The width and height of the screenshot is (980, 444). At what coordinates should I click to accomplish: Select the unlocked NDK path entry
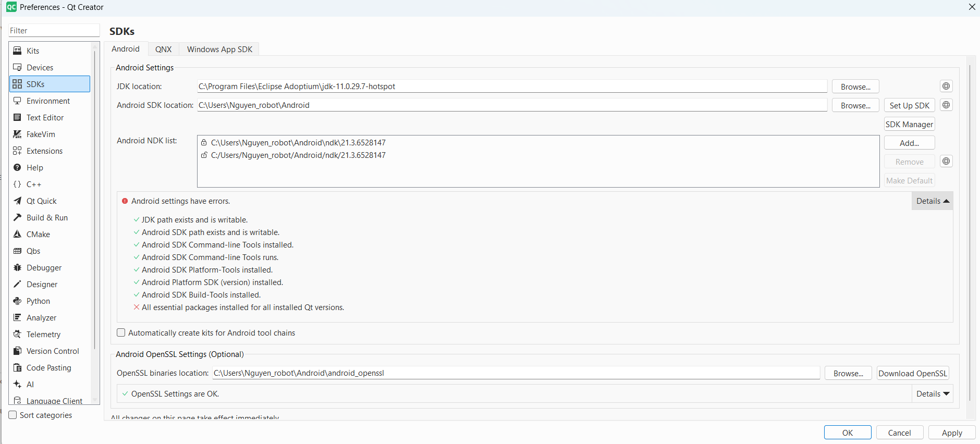pyautogui.click(x=298, y=155)
